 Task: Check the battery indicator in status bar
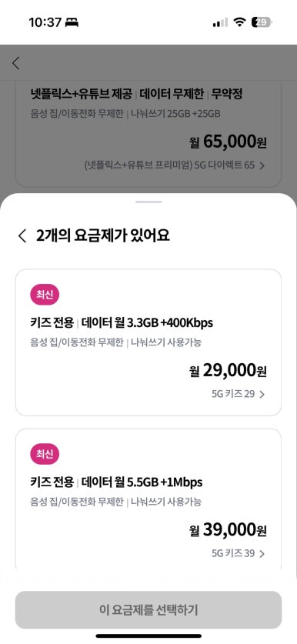262,22
